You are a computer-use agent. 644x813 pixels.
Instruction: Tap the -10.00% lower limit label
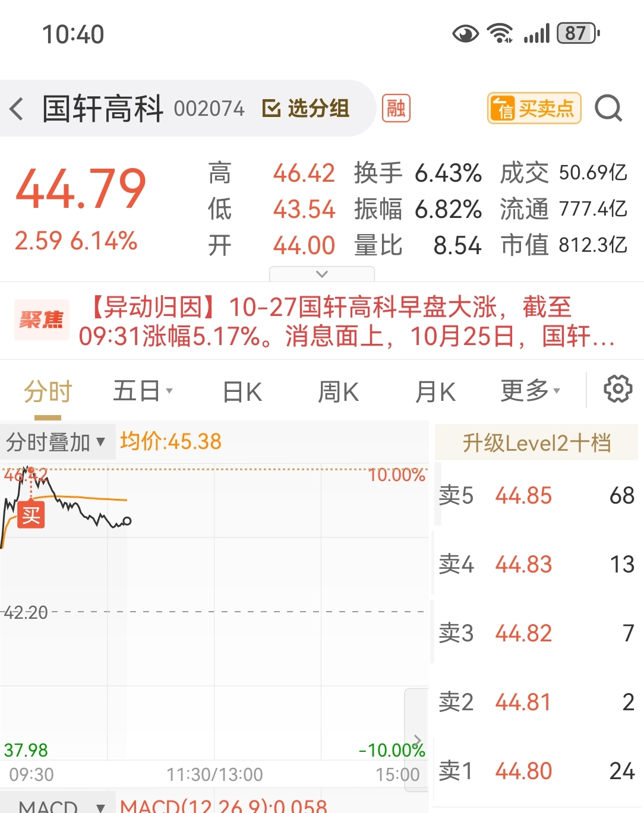click(392, 750)
